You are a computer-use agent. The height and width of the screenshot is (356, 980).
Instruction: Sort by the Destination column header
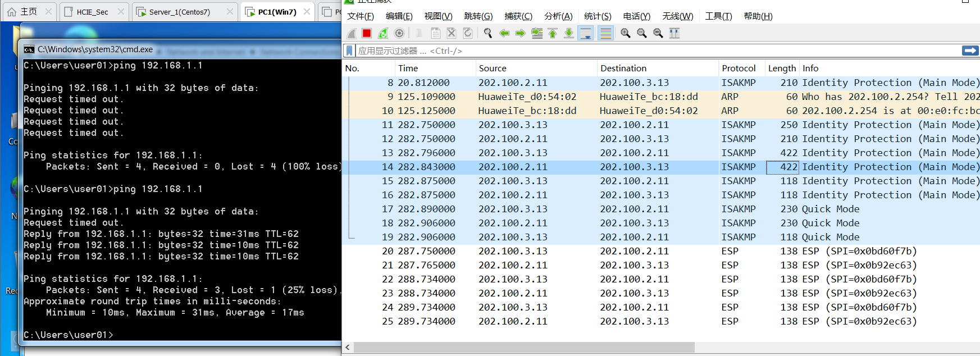point(658,68)
